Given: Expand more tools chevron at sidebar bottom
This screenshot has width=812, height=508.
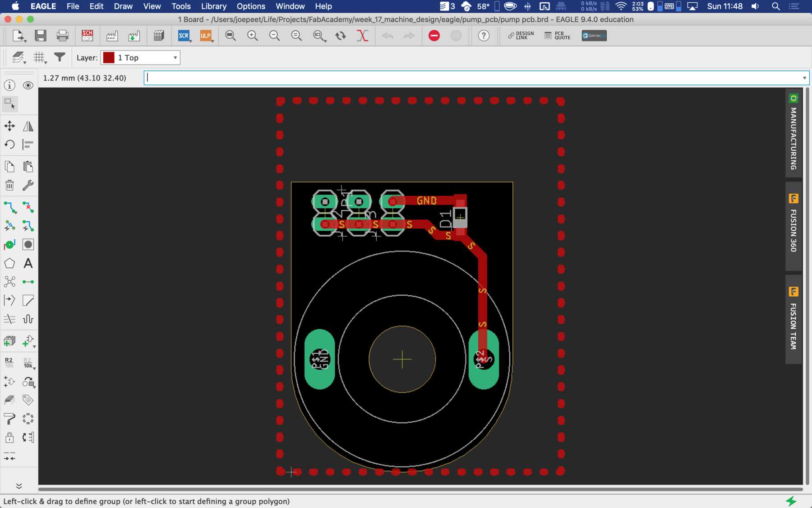Looking at the screenshot, I should tap(19, 486).
